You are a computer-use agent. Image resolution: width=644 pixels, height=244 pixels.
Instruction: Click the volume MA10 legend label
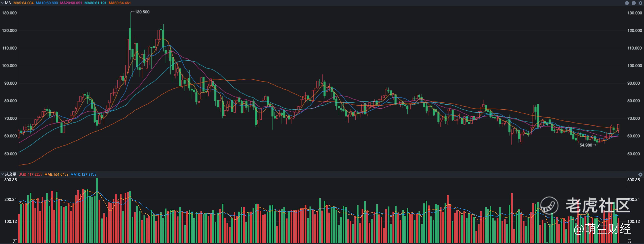tap(83, 175)
